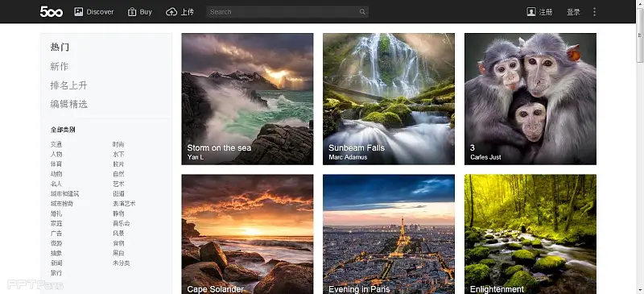This screenshot has height=294, width=644.
Task: Show 编辑精选 editors' choice photos
Action: tap(69, 105)
